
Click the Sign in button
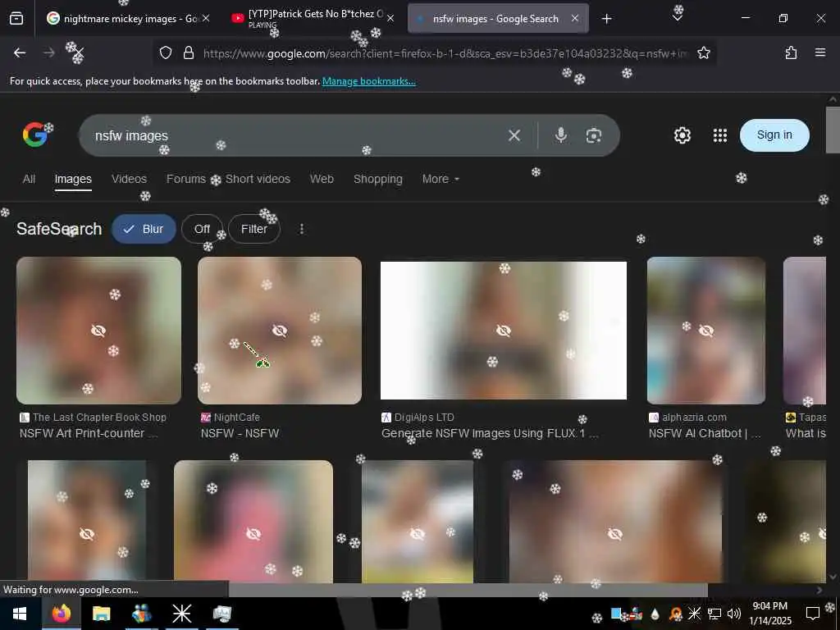coord(774,135)
